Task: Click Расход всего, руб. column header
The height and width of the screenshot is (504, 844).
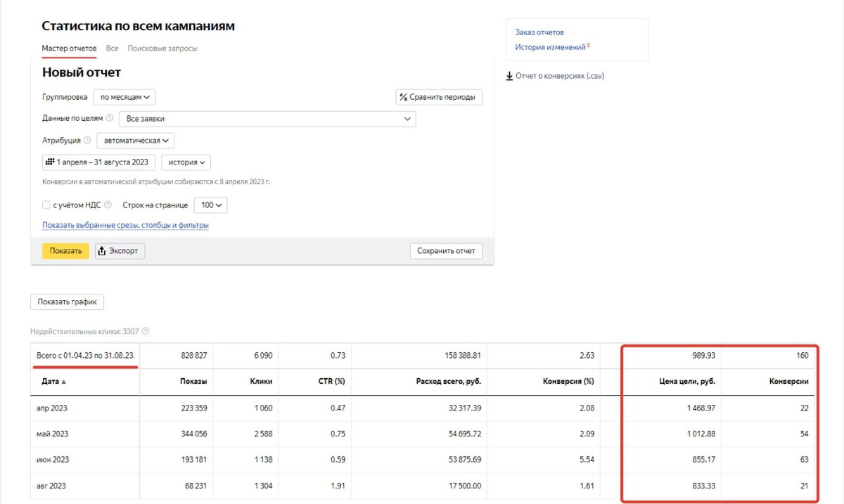Action: pyautogui.click(x=449, y=382)
